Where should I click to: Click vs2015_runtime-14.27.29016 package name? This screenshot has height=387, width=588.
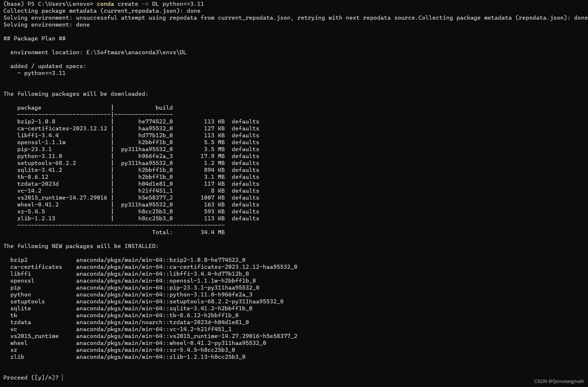coord(62,198)
